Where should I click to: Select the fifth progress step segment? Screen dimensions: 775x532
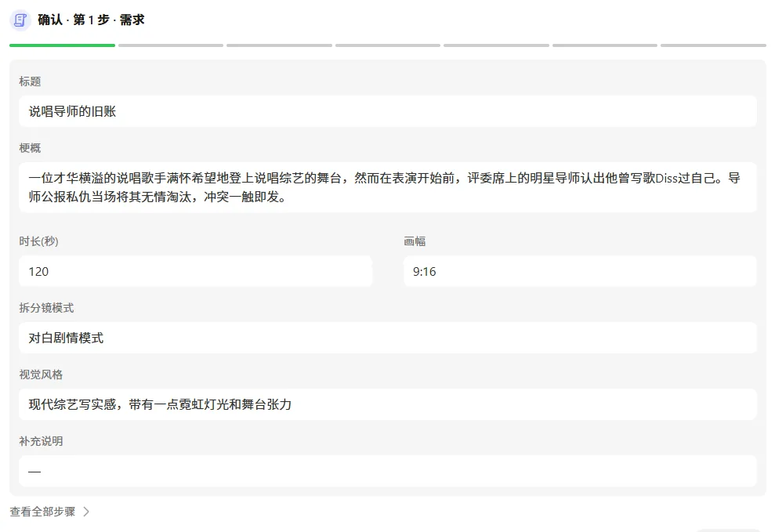(x=496, y=45)
